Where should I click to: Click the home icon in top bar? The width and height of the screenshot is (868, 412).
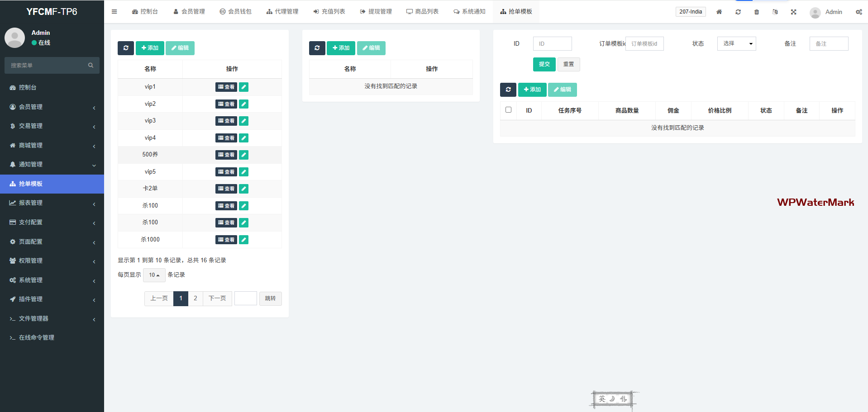tap(719, 12)
